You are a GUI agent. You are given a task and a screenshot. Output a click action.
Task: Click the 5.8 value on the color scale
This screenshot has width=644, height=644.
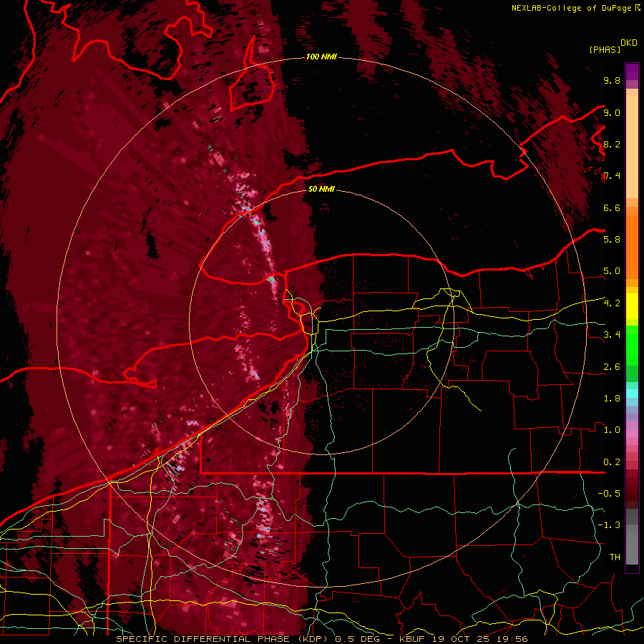coord(612,240)
